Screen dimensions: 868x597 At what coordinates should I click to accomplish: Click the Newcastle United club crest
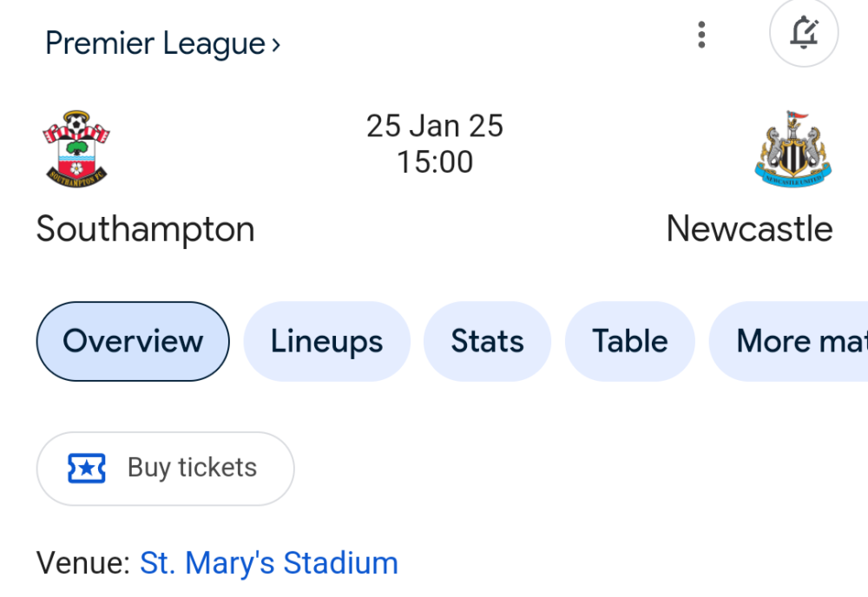792,149
